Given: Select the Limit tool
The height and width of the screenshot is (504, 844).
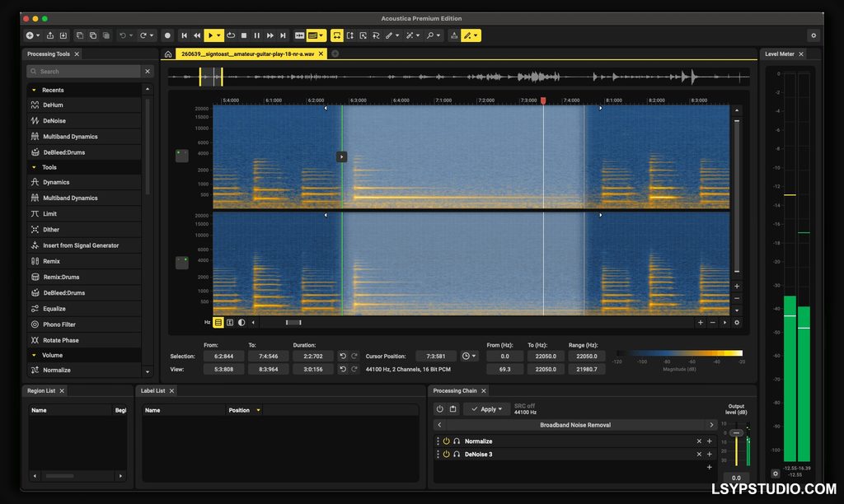Looking at the screenshot, I should coord(85,213).
